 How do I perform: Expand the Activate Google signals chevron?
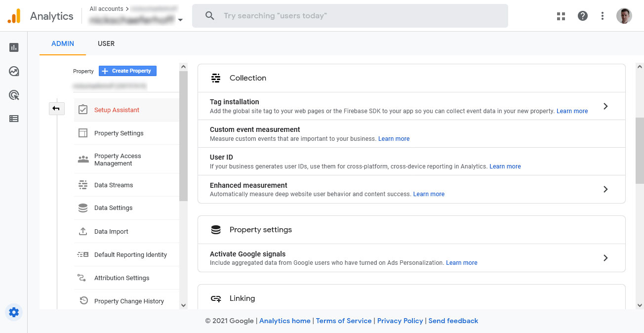pos(605,258)
